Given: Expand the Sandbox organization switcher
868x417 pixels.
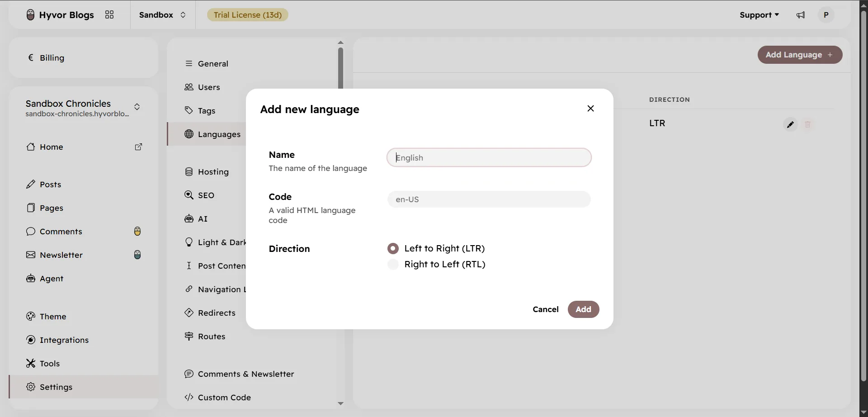Looking at the screenshot, I should pos(163,15).
